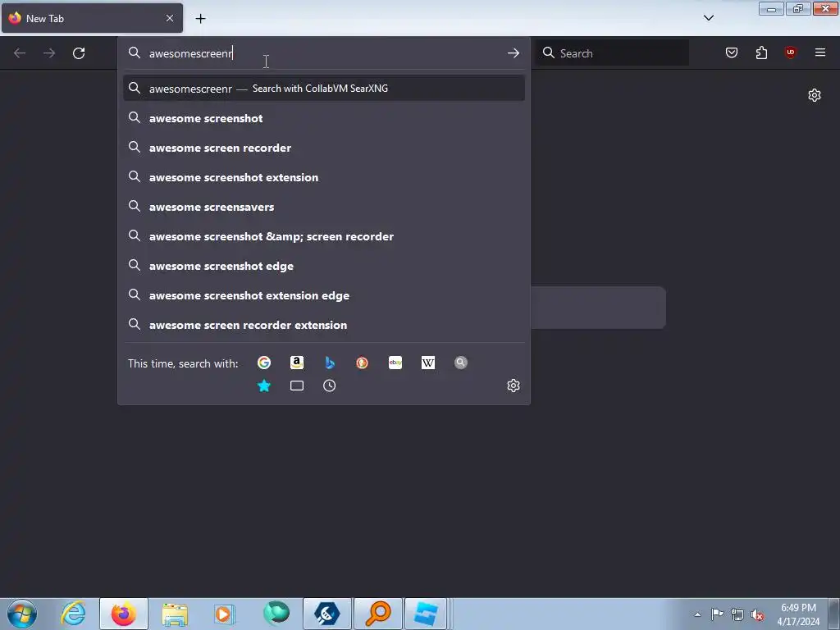List all tabs chevron dropdown
This screenshot has width=840, height=630.
tap(709, 18)
